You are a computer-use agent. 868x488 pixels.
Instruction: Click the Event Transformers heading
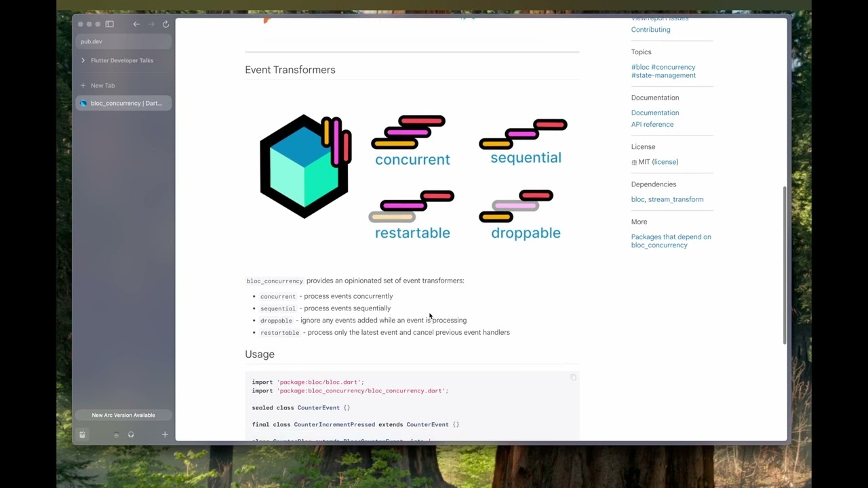[x=290, y=70]
